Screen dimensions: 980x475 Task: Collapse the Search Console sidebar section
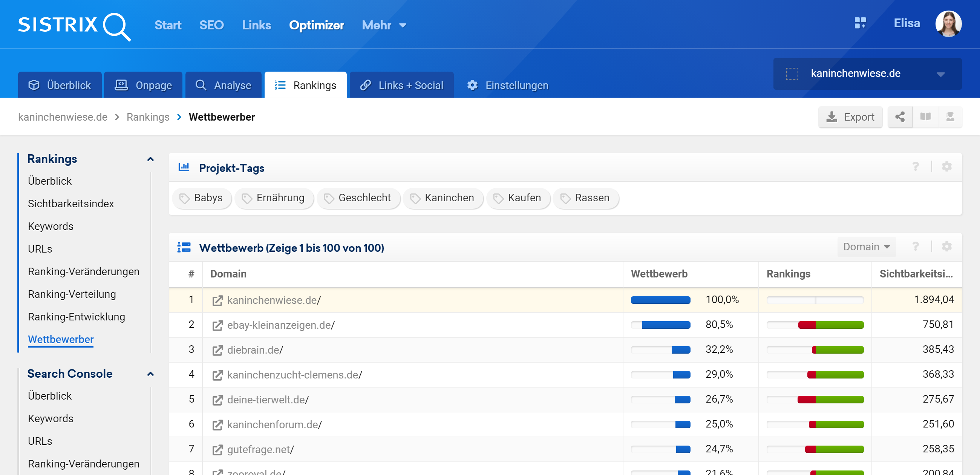tap(150, 374)
